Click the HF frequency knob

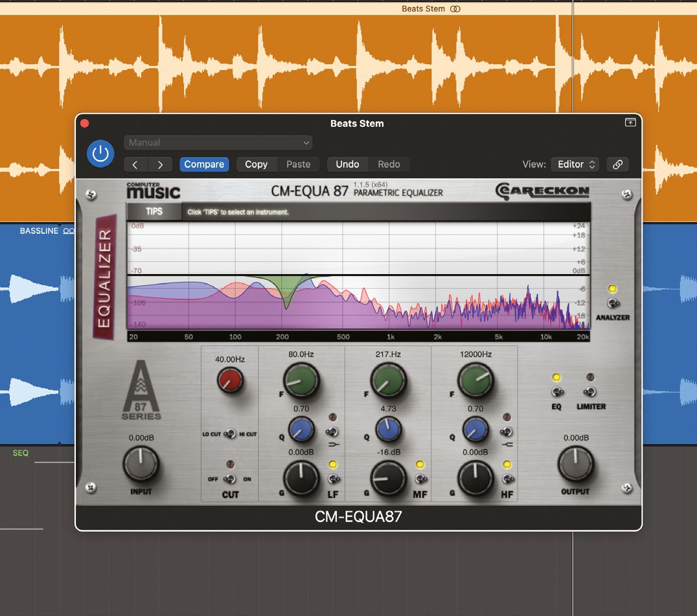[x=475, y=381]
